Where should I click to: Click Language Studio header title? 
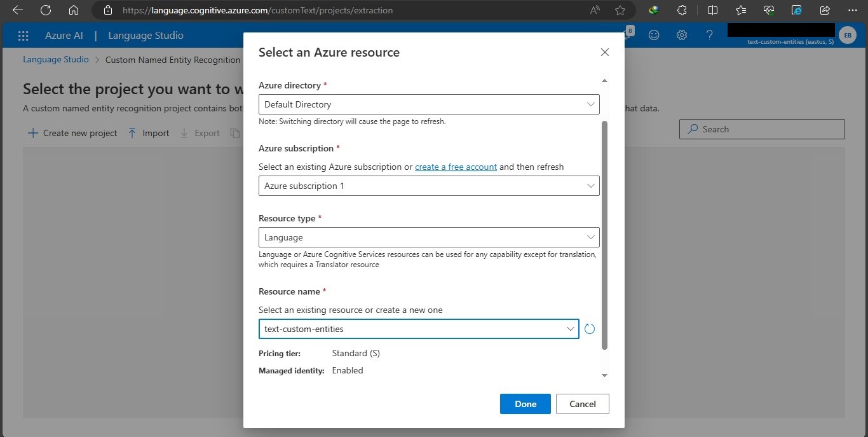point(146,36)
